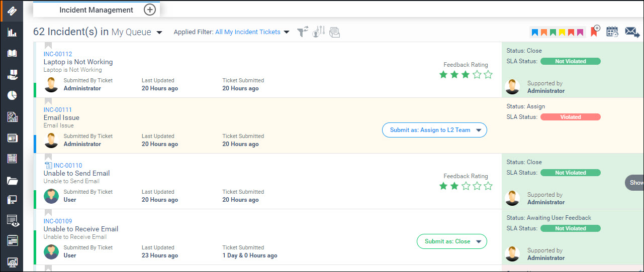This screenshot has width=644, height=272.
Task: Select the Incident Management tab
Action: 96,10
